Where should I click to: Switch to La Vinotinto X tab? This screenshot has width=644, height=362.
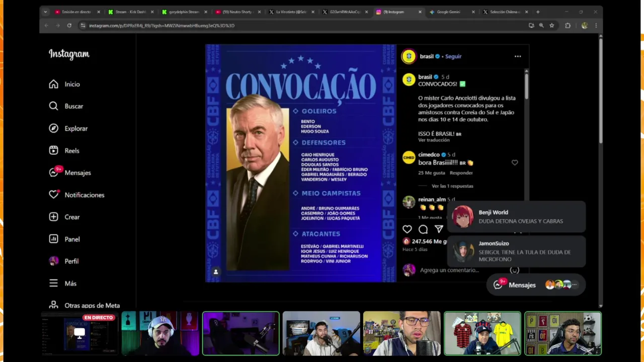[292, 12]
